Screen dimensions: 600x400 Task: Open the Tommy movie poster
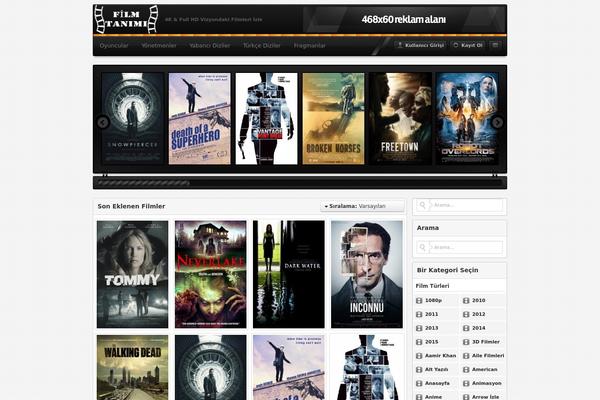(x=132, y=274)
